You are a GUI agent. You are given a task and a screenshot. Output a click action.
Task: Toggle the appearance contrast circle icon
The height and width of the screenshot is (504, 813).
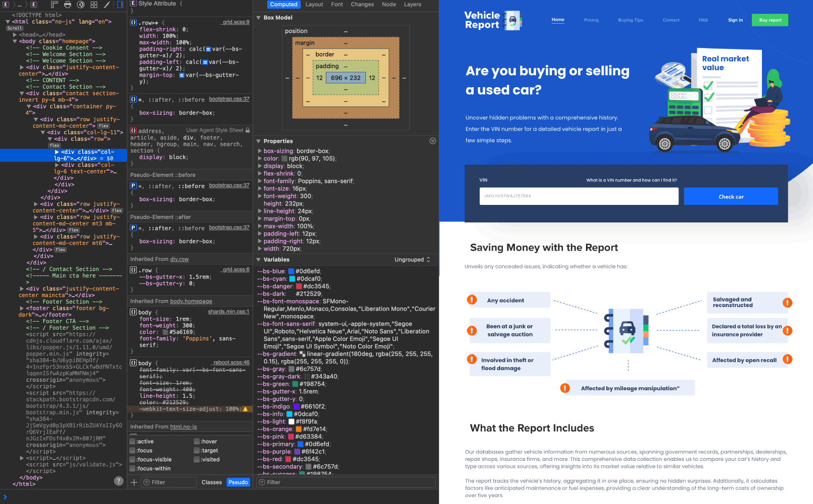point(81,5)
